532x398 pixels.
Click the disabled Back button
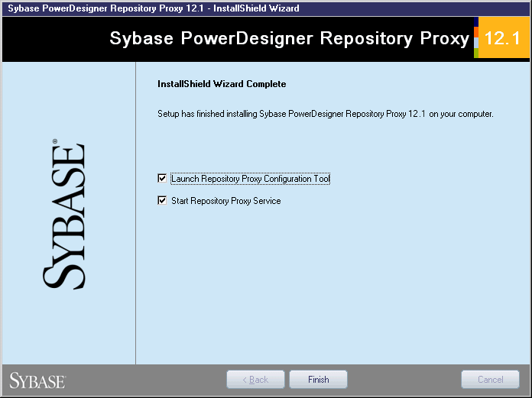click(255, 380)
